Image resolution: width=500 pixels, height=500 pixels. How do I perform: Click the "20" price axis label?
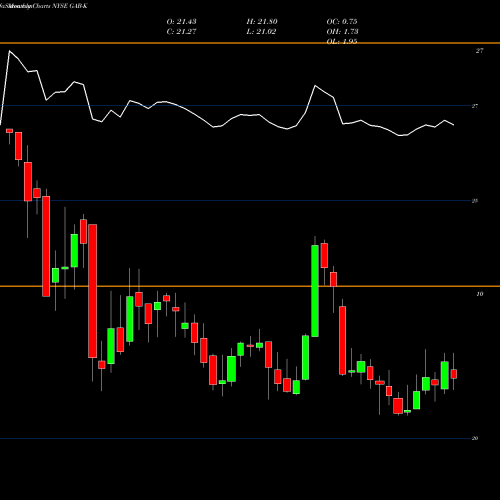(x=475, y=438)
